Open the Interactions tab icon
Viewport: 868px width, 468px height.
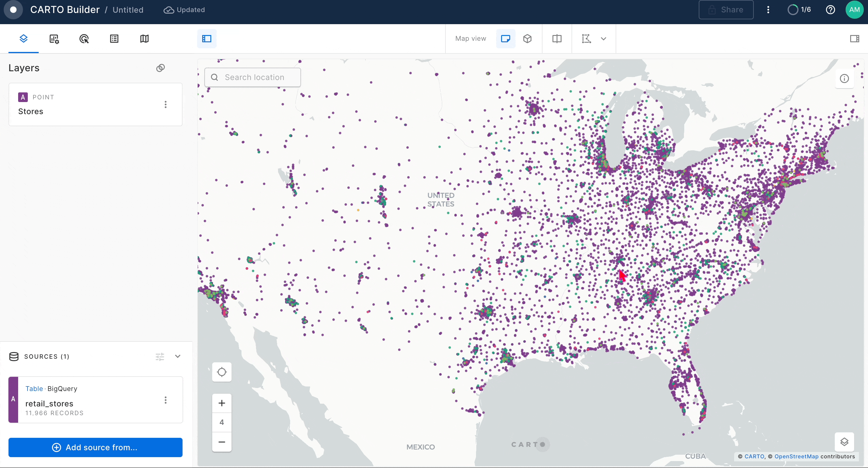[x=84, y=39]
